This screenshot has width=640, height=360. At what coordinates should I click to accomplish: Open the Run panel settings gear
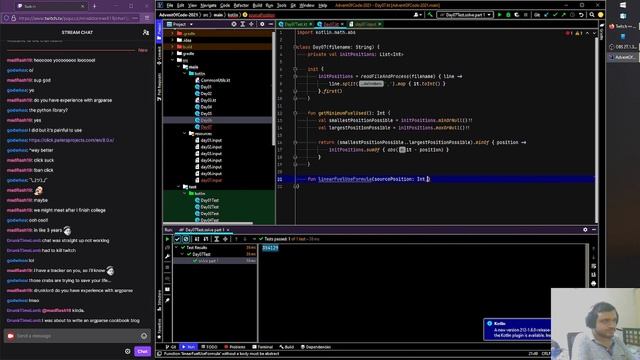pyautogui.click(x=585, y=230)
